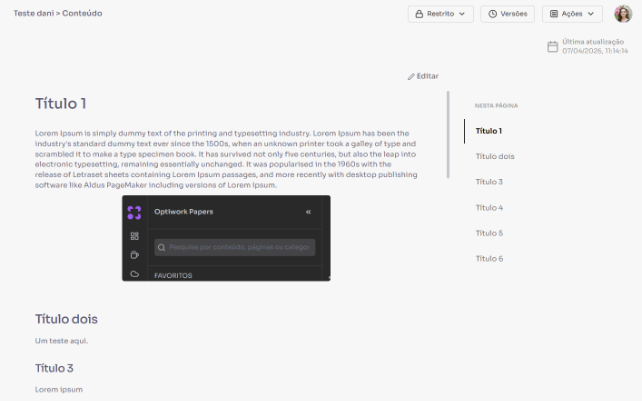Jump to Título 4 in page outline
The width and height of the screenshot is (642, 401).
(489, 208)
